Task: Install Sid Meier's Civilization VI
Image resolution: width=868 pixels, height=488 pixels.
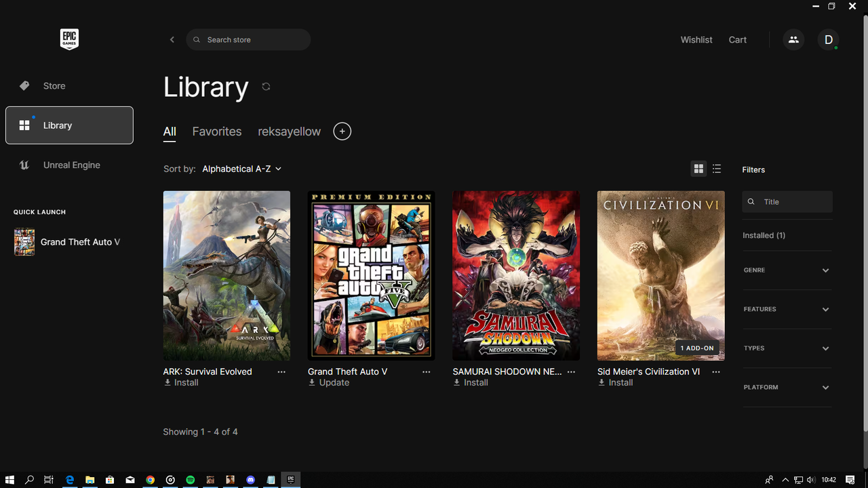Action: (615, 383)
